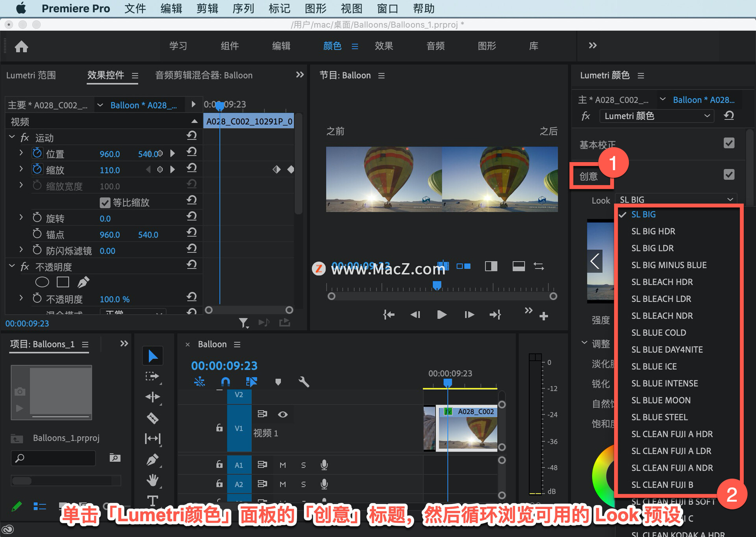756x537 pixels.
Task: Toggle lock on track V1
Action: click(219, 427)
